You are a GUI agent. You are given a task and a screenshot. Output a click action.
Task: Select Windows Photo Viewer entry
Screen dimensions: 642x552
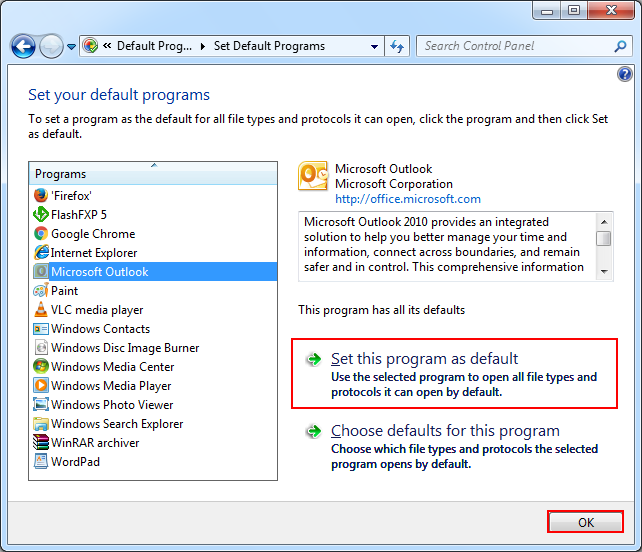[x=153, y=404]
